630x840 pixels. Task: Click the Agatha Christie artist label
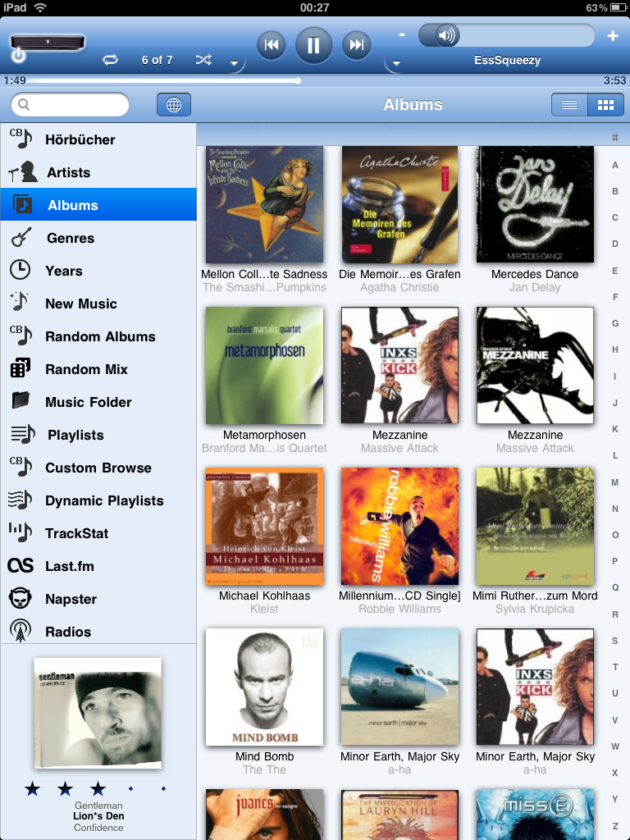pyautogui.click(x=399, y=288)
